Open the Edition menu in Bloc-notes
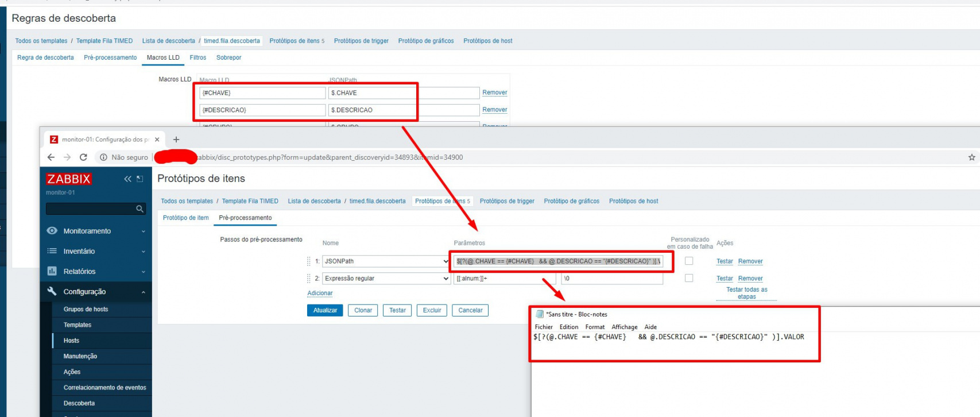This screenshot has height=417, width=980. (x=569, y=327)
